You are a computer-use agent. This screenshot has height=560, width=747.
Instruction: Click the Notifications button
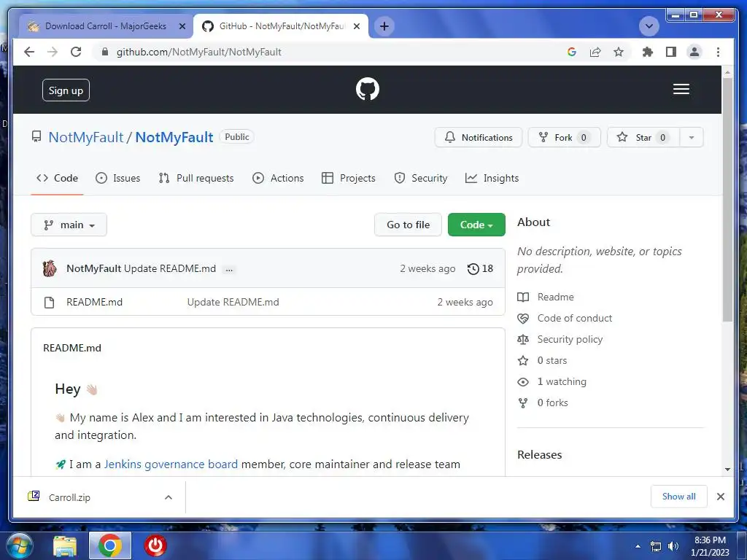479,138
